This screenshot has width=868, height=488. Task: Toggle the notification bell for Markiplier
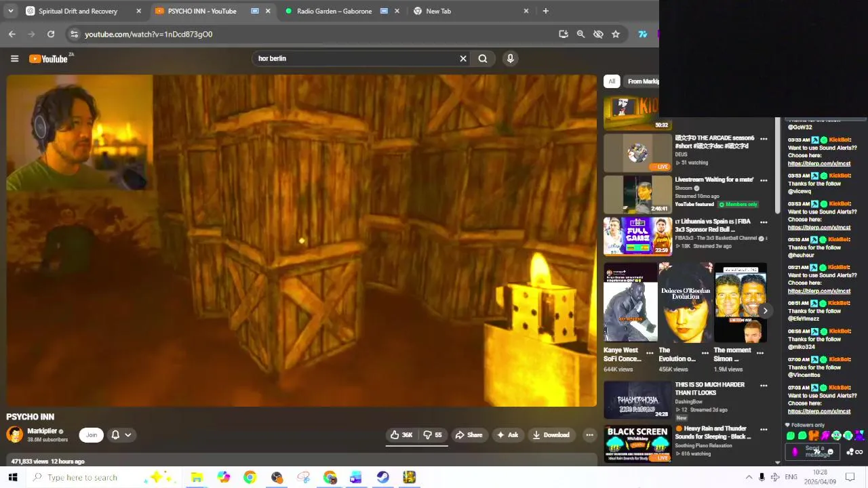click(x=115, y=435)
